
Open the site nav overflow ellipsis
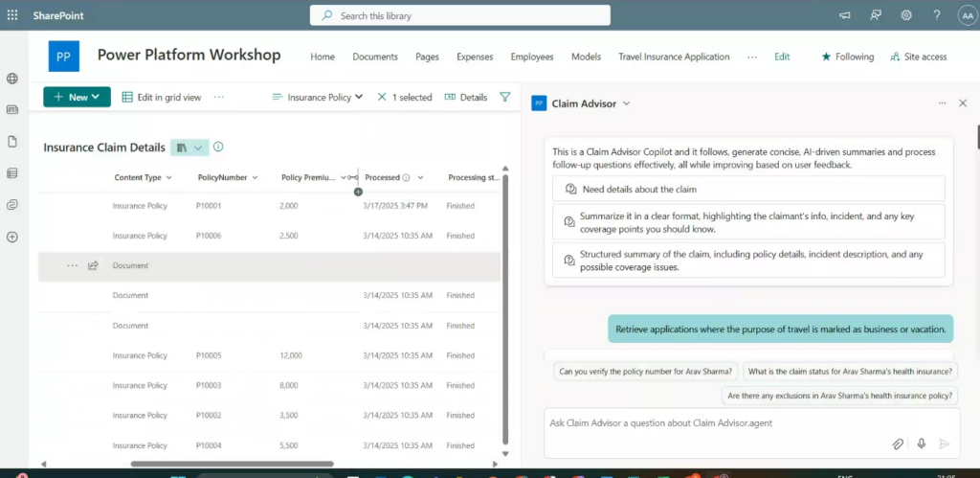coord(752,57)
